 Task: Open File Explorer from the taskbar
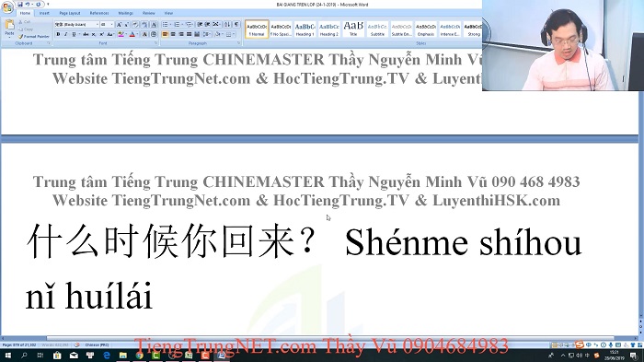pos(122,355)
